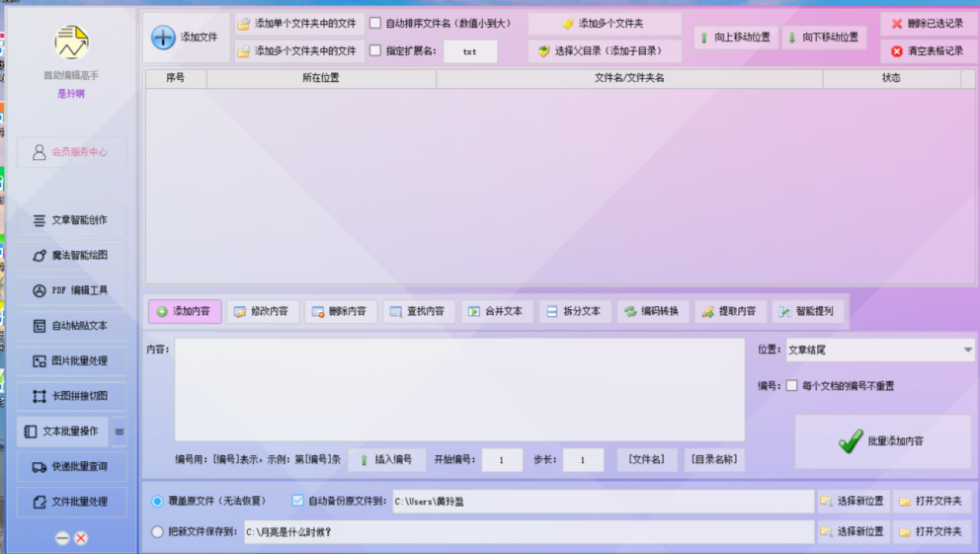Click username 是玲啊 under logo
The width and height of the screenshot is (980, 555).
coord(71,94)
